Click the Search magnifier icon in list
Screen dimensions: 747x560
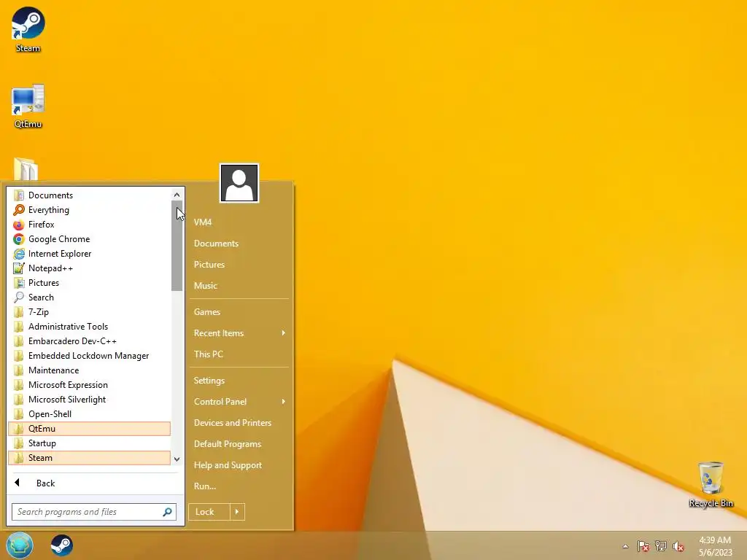pos(18,297)
